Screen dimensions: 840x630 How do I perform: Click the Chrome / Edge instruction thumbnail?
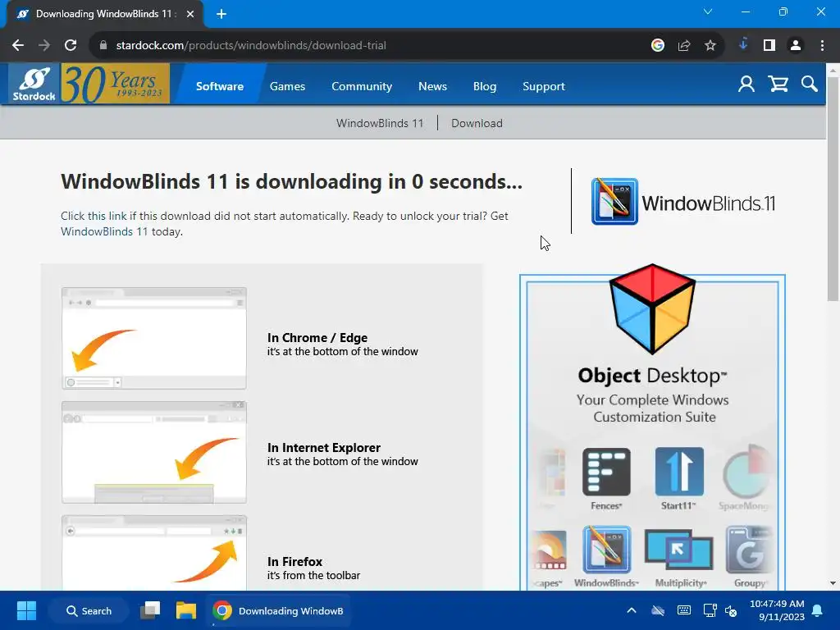click(153, 338)
